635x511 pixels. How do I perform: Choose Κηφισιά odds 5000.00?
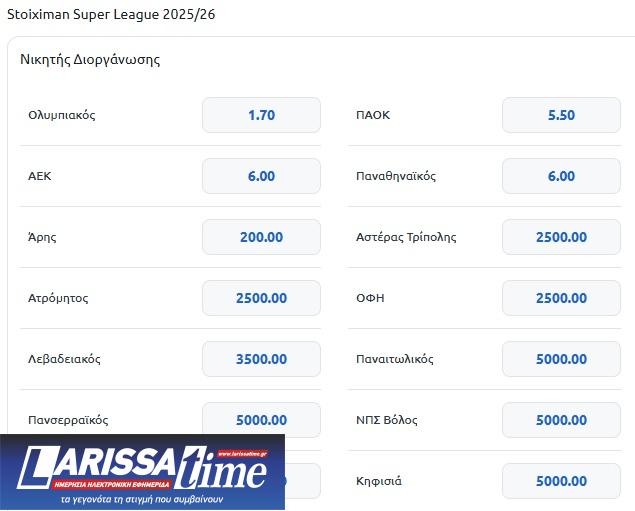[x=561, y=481]
